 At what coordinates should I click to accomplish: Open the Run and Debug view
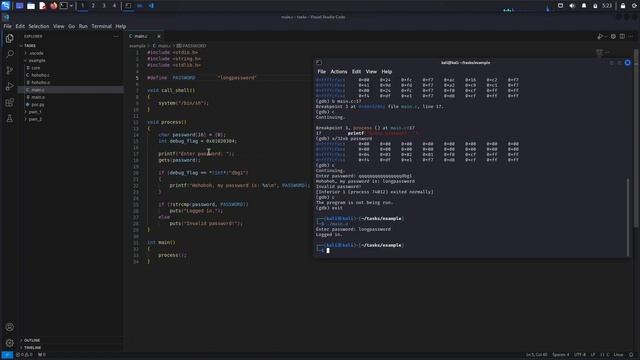pyautogui.click(x=9, y=86)
